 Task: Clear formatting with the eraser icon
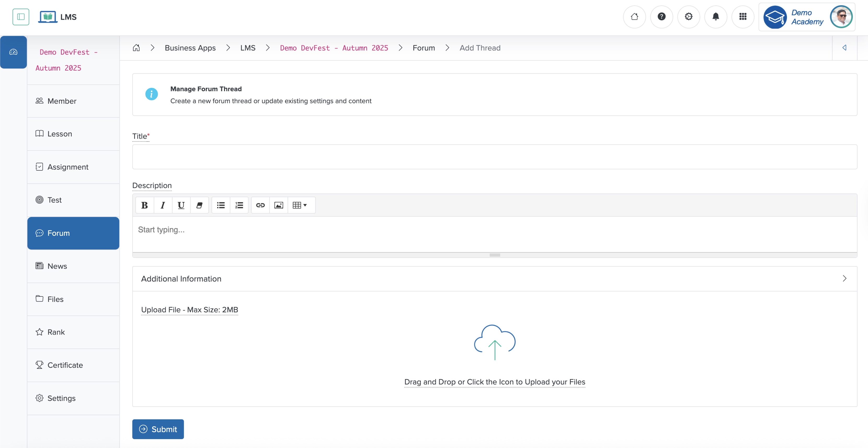(199, 205)
